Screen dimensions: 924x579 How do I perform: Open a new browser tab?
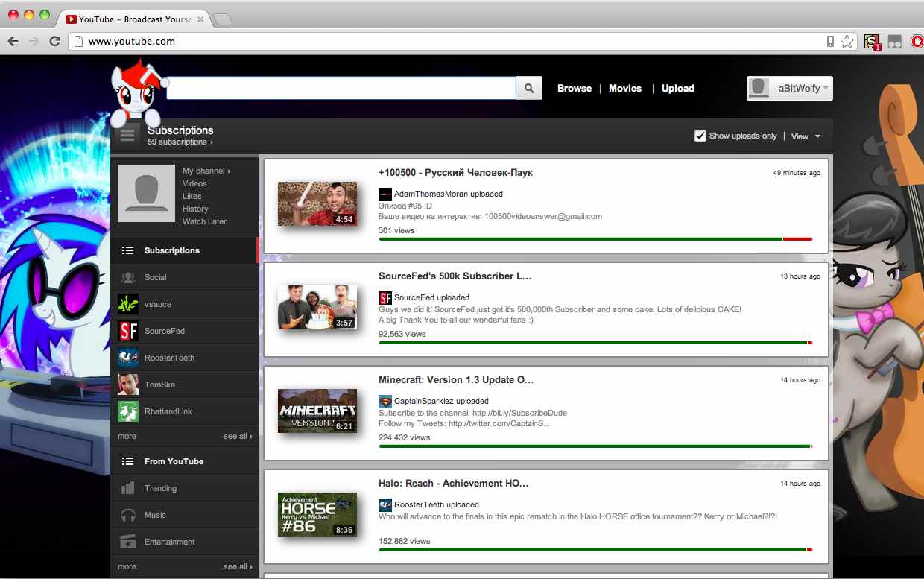coord(223,19)
